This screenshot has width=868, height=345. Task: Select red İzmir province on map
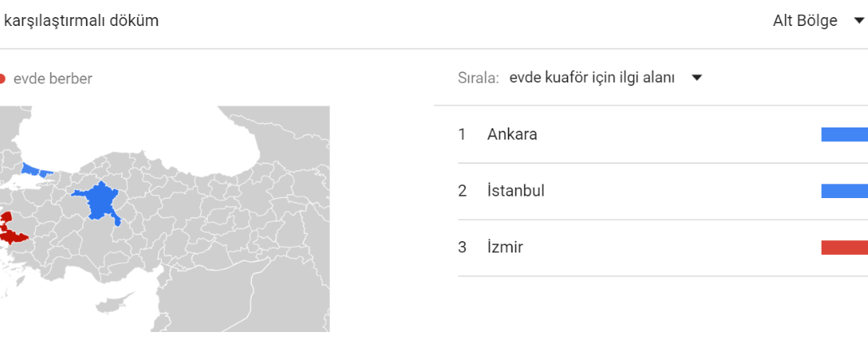click(x=11, y=230)
